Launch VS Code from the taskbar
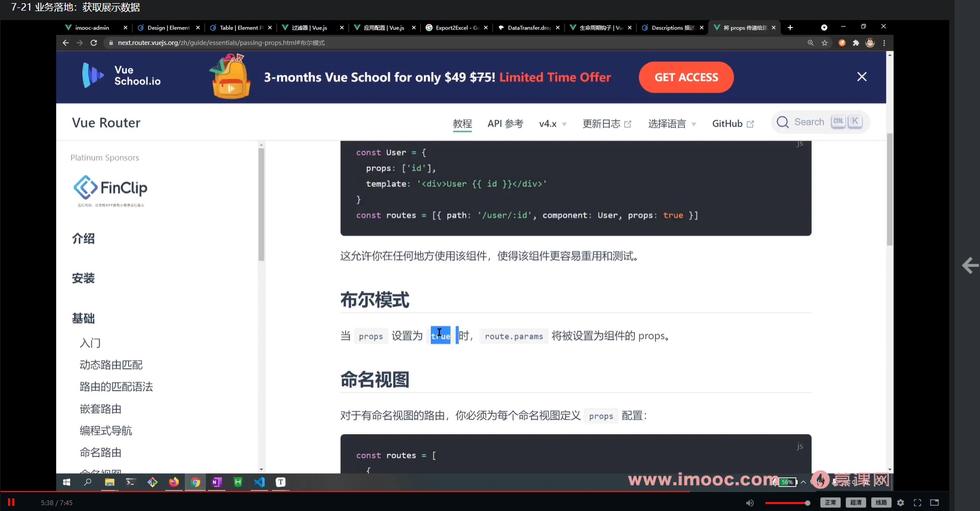980x511 pixels. (x=259, y=482)
